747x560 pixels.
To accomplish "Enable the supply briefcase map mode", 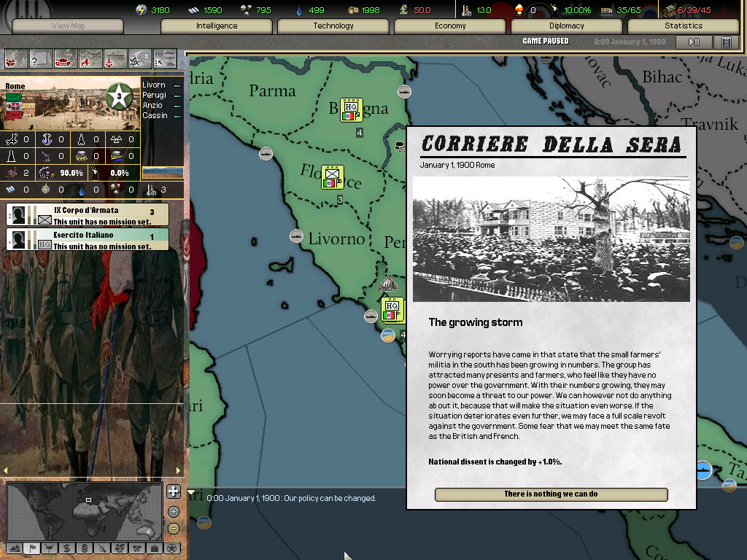I will (x=154, y=548).
